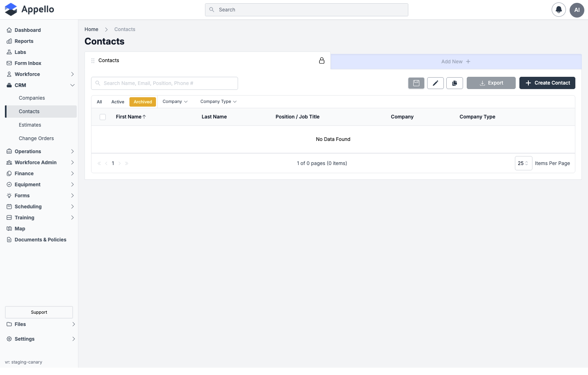Click the duplicate copy icon button
The width and height of the screenshot is (588, 375).
[454, 83]
